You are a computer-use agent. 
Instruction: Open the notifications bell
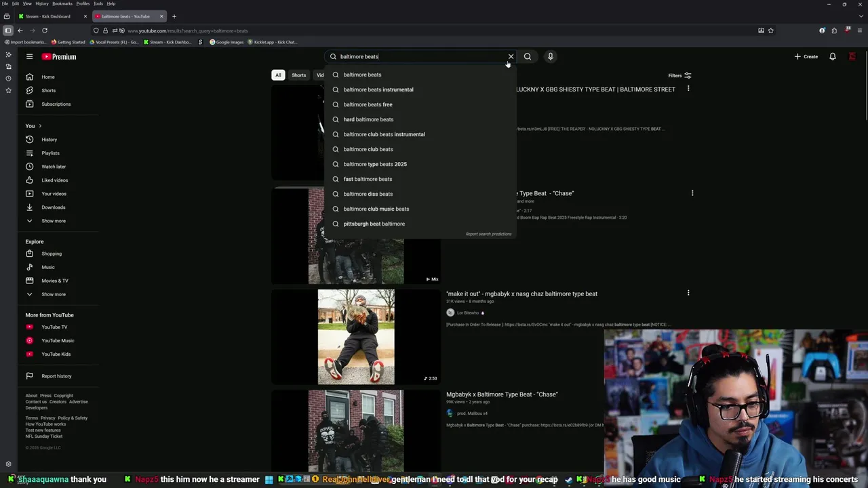(x=832, y=56)
